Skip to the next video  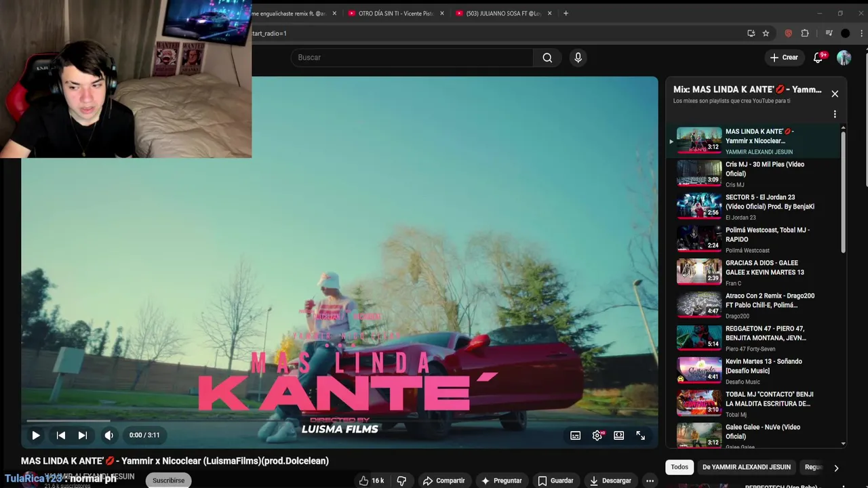pos(83,435)
